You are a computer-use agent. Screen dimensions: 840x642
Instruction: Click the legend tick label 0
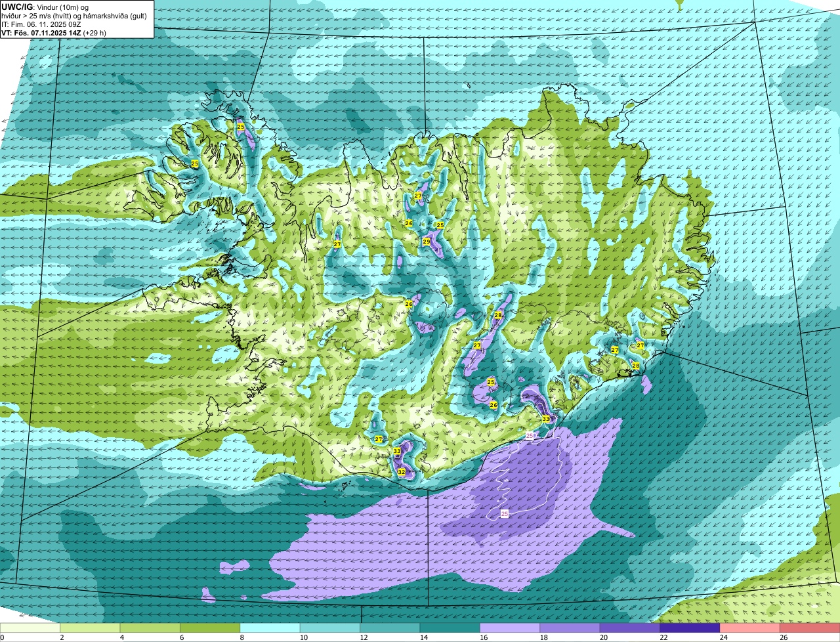coord(2,637)
